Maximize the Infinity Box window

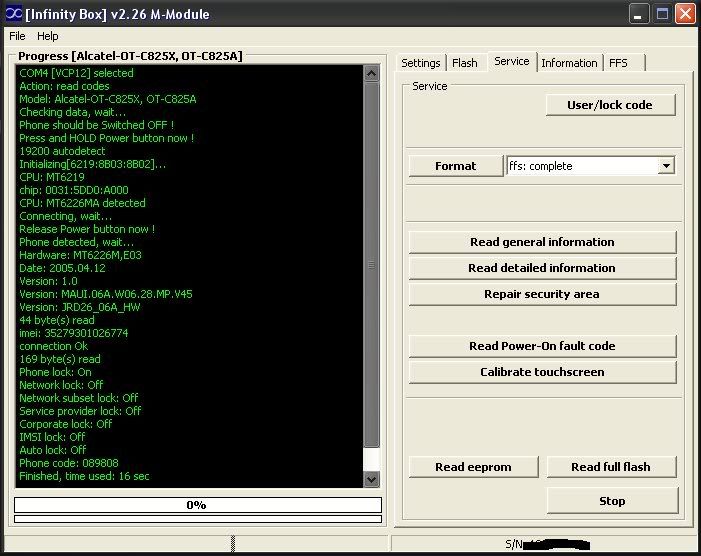coord(662,14)
